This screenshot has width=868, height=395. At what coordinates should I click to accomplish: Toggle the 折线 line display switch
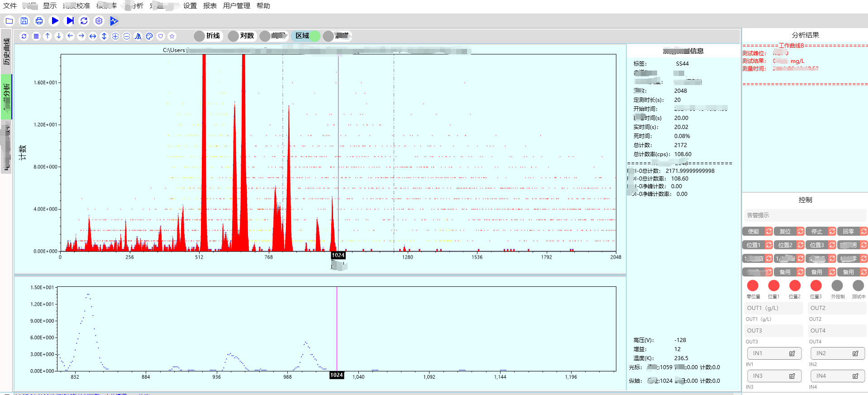point(208,36)
